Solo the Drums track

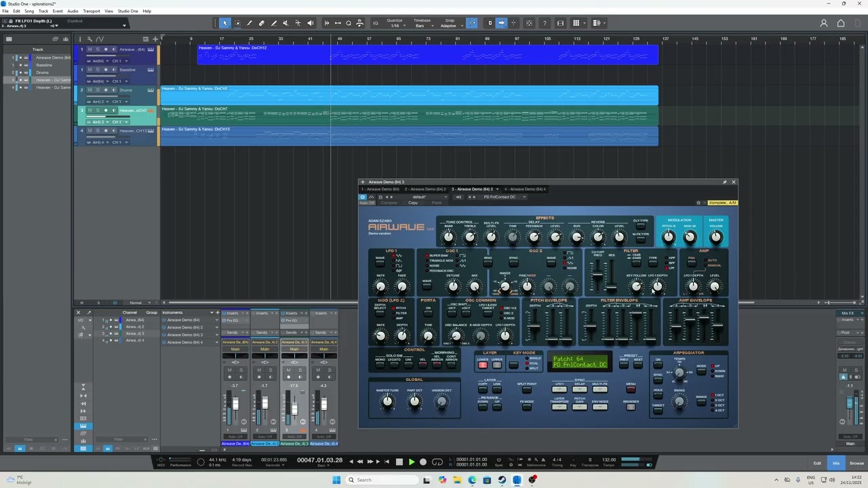tap(98, 90)
